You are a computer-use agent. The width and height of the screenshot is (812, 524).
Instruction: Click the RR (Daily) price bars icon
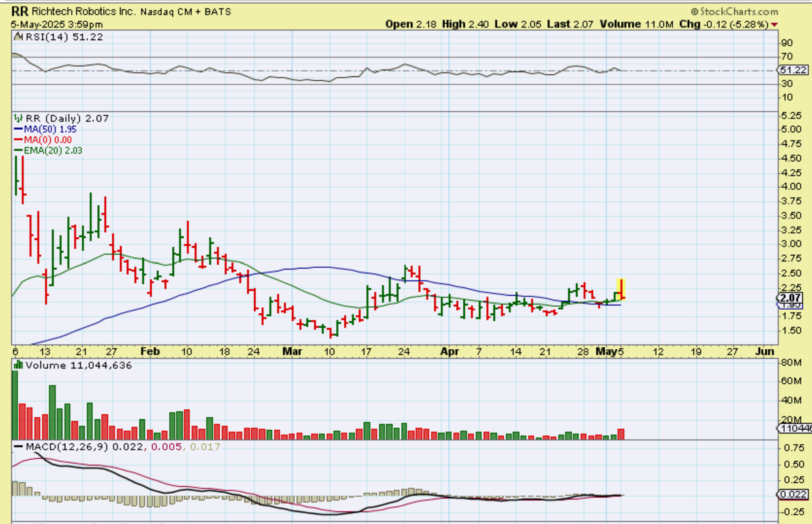click(18, 118)
